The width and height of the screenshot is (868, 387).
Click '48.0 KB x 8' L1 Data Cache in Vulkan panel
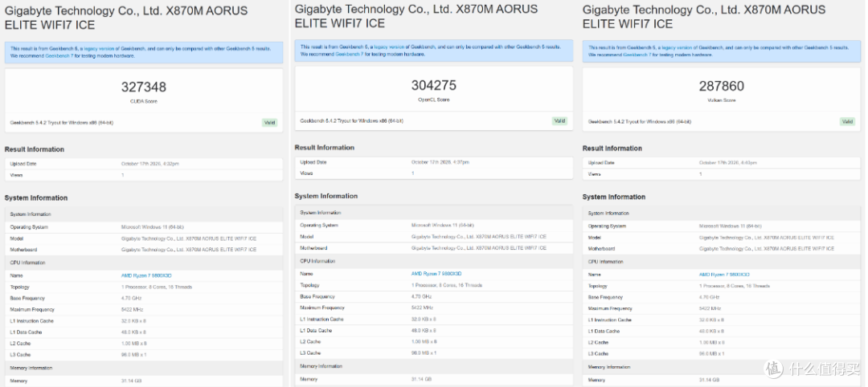pyautogui.click(x=711, y=331)
